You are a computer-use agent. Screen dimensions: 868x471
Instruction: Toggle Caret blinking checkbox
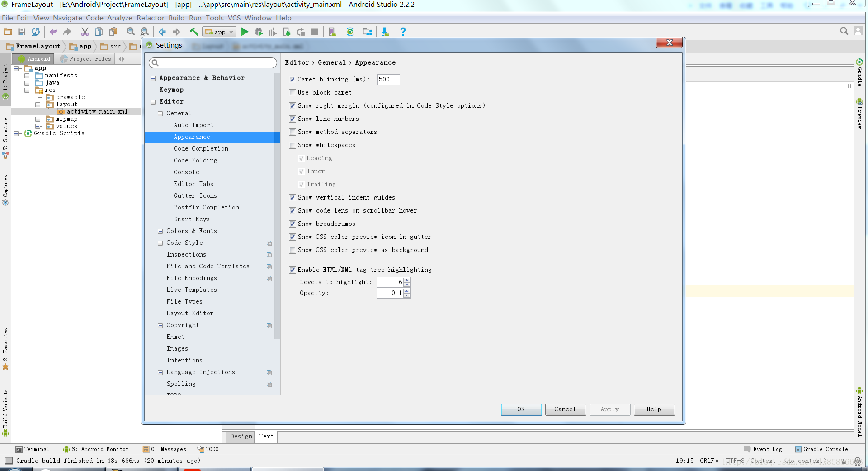pyautogui.click(x=292, y=80)
